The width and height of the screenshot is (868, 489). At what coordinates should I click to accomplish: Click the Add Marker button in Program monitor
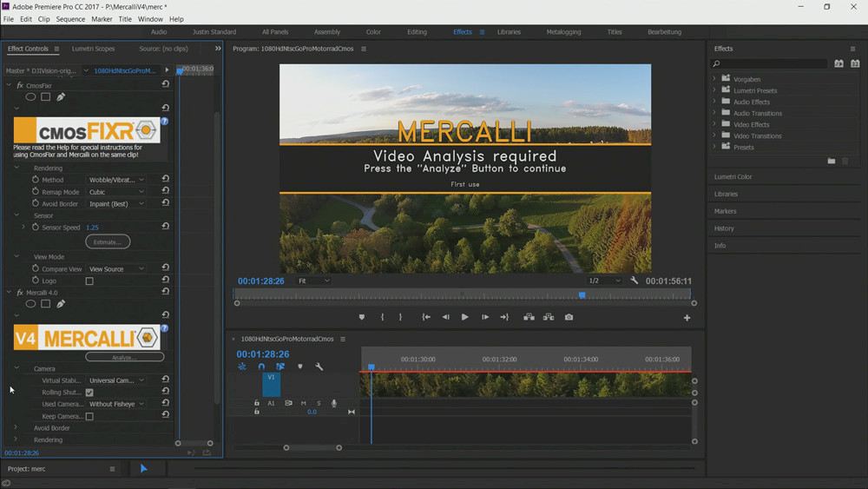click(x=361, y=317)
